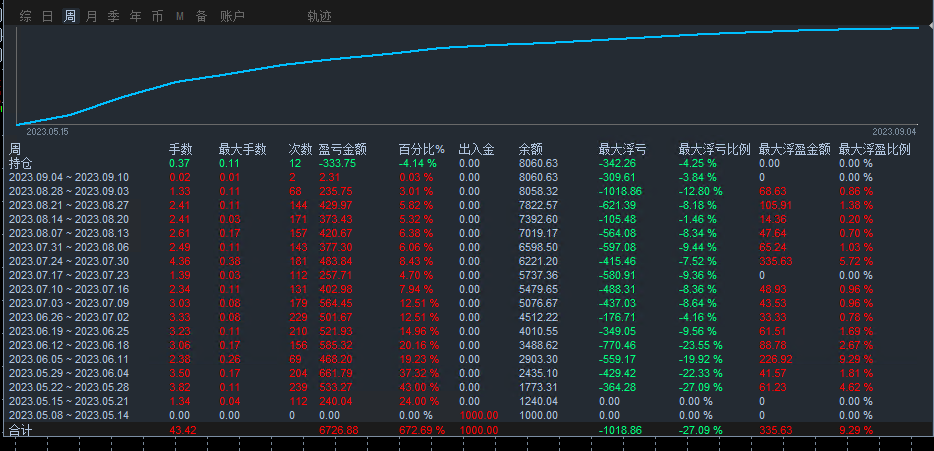Switch to the 日 daily tab
Screen dimensions: 934x451
48,17
